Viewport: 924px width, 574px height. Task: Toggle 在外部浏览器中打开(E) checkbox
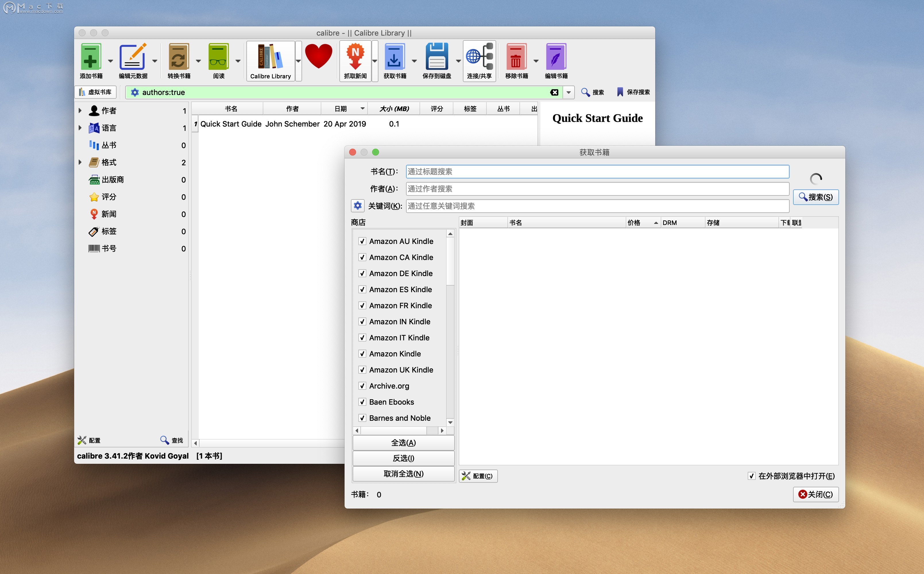point(751,476)
